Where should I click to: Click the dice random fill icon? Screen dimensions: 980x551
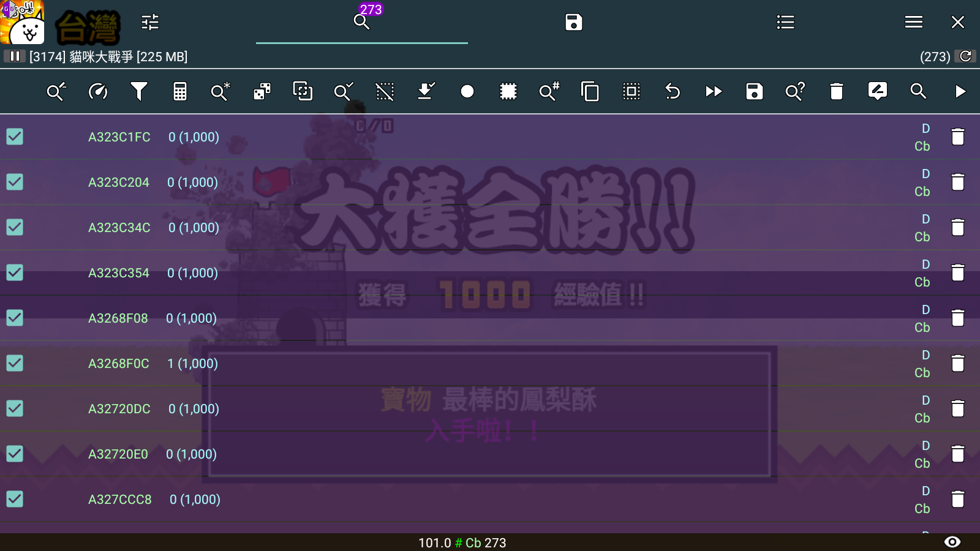point(262,91)
